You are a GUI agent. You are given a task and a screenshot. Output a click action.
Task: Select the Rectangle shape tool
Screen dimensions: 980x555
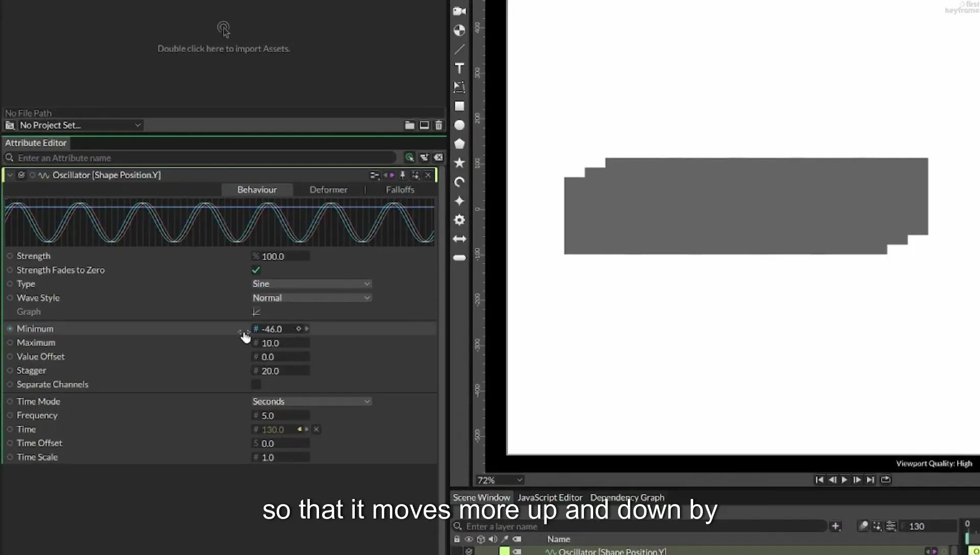pos(459,106)
